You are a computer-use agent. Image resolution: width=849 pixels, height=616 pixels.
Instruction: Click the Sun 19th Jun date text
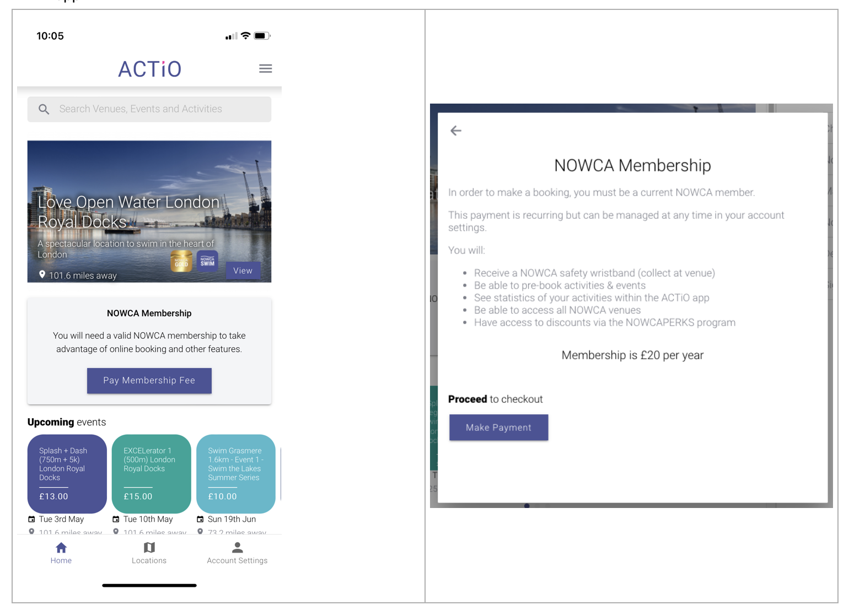232,519
